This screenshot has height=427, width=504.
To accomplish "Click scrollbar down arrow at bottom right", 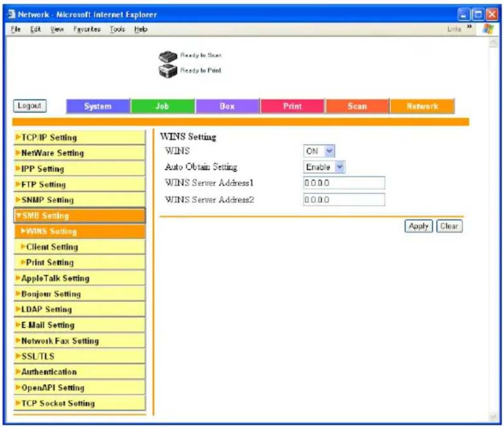I will (x=494, y=417).
